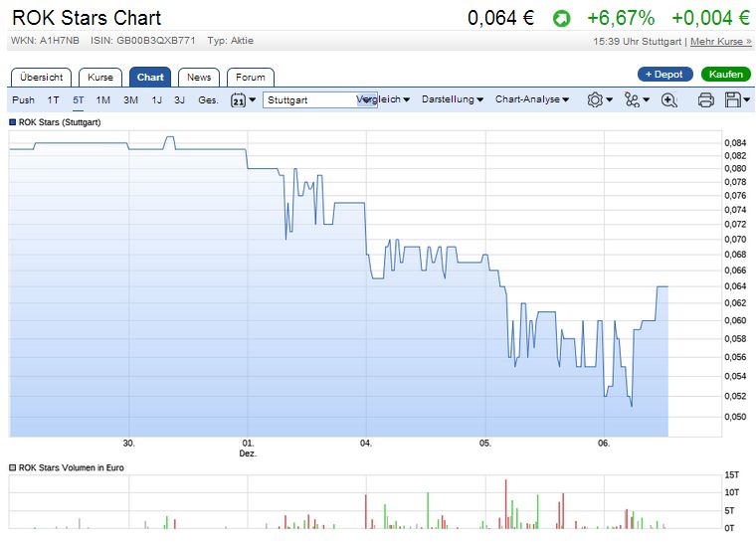Image resolution: width=756 pixels, height=544 pixels.
Task: Click the 10T volume axis label
Action: (x=732, y=492)
